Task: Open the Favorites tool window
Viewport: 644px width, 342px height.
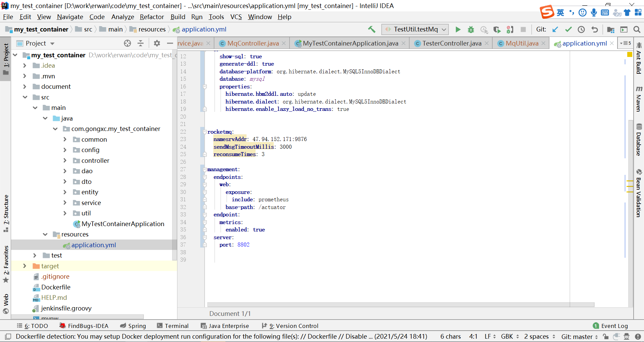Action: (x=6, y=264)
